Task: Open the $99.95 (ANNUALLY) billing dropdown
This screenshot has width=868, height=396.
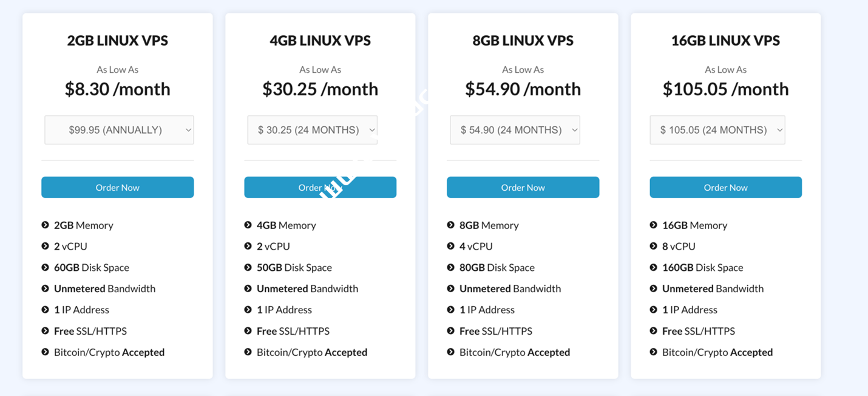Action: (x=119, y=130)
